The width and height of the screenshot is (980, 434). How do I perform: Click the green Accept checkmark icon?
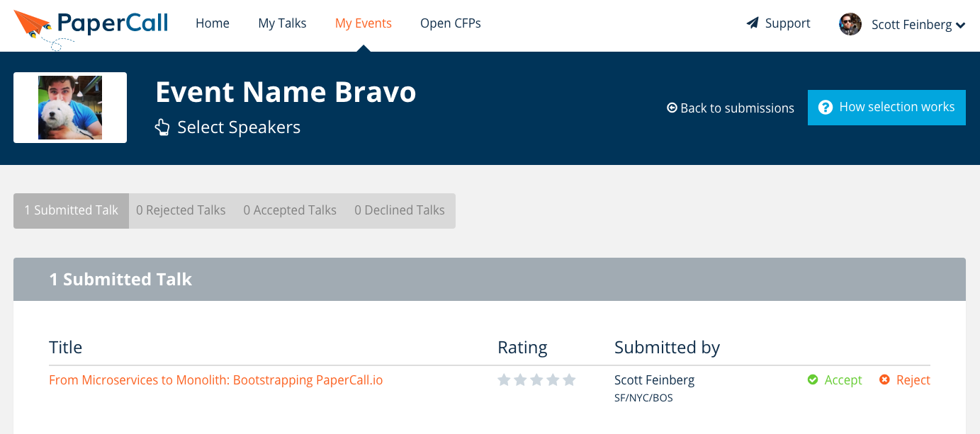coord(813,380)
